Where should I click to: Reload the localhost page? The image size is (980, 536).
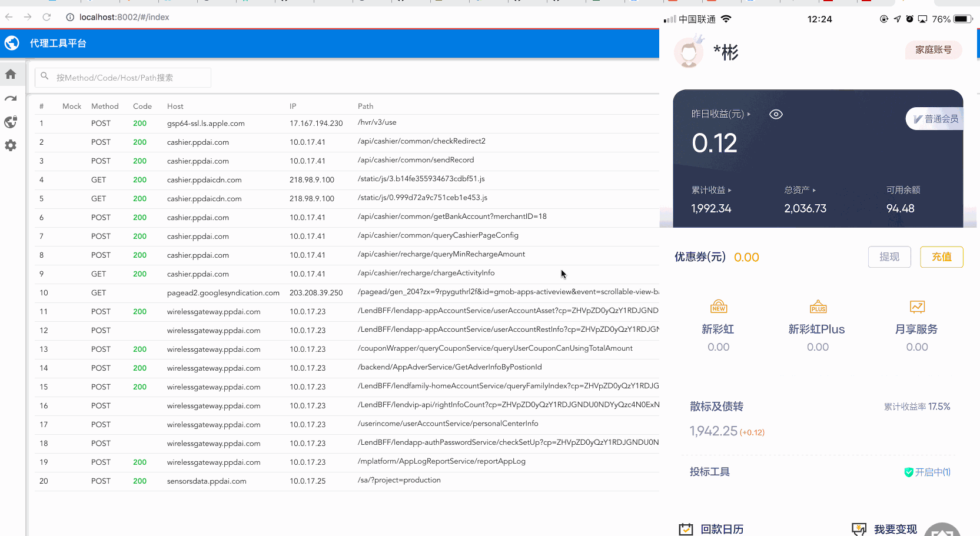[x=46, y=17]
